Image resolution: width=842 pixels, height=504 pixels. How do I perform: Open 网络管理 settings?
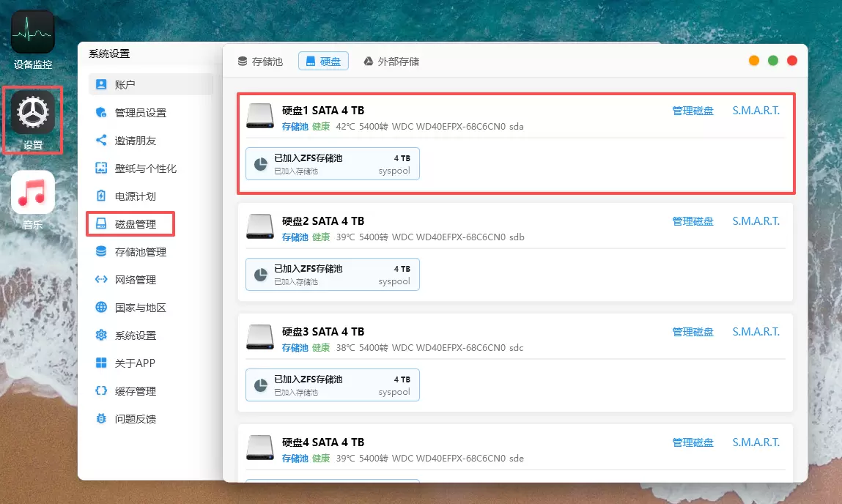(x=136, y=280)
